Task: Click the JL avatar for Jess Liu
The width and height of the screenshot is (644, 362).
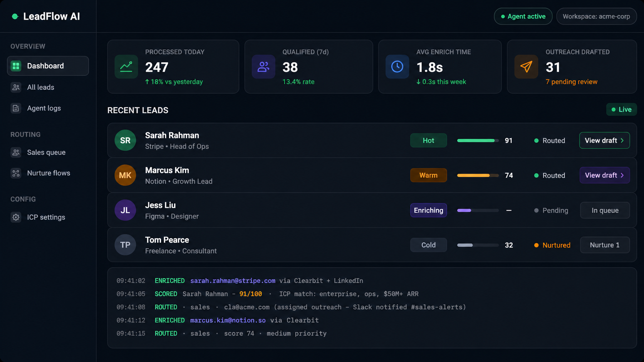Action: (x=125, y=210)
